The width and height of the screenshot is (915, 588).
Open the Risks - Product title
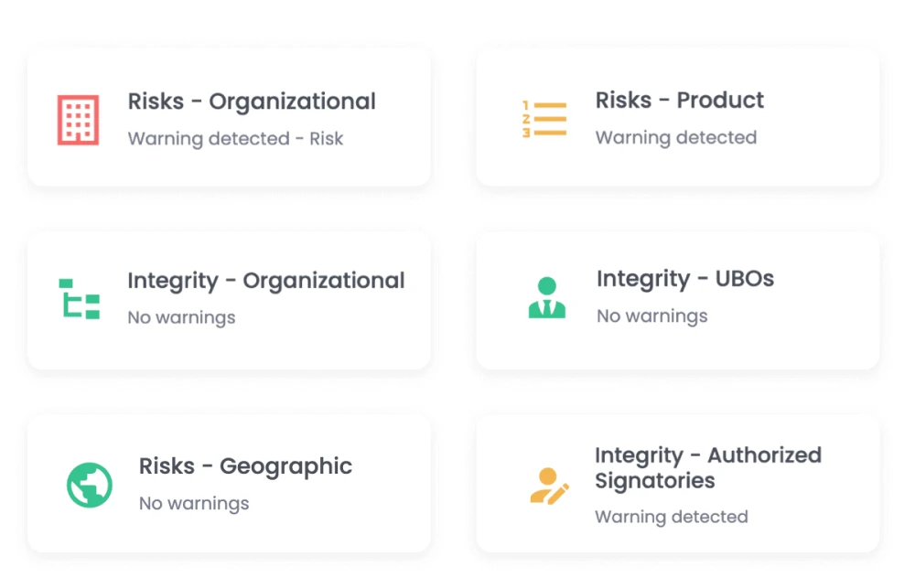pyautogui.click(x=679, y=101)
